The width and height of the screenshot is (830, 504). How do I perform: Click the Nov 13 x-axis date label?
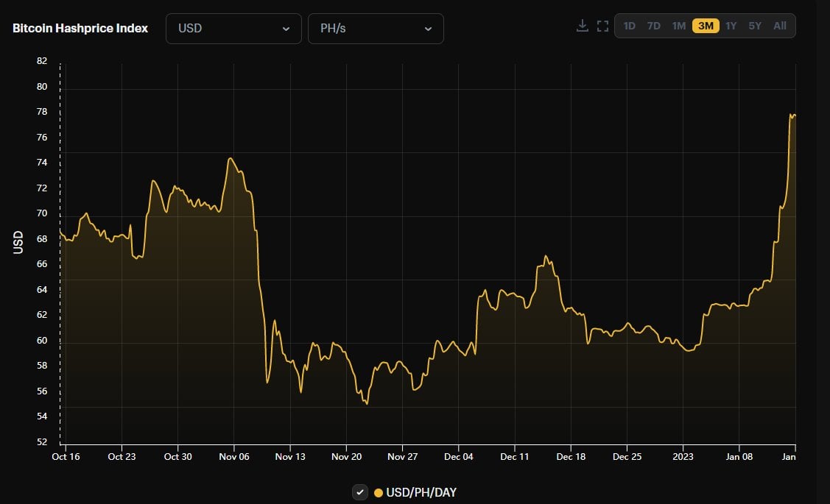290,456
